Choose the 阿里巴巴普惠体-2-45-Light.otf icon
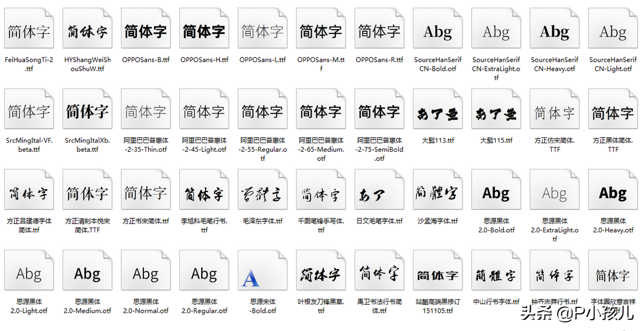 204,109
